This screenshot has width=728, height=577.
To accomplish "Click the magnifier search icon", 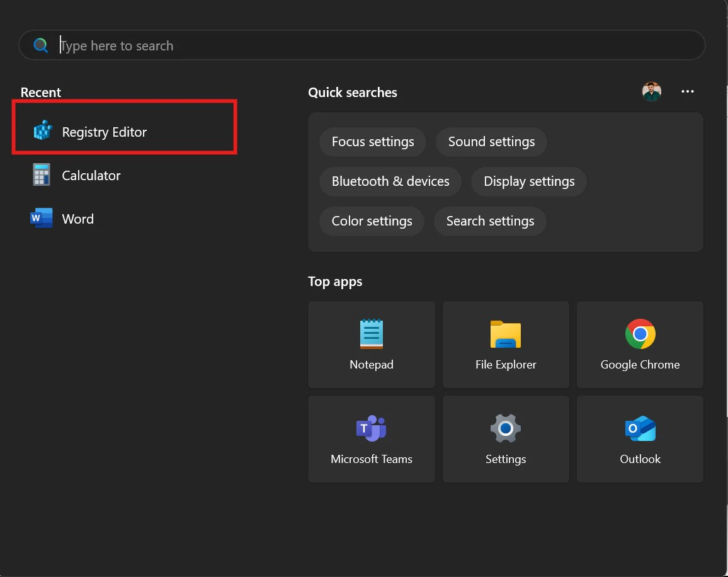I will click(41, 45).
